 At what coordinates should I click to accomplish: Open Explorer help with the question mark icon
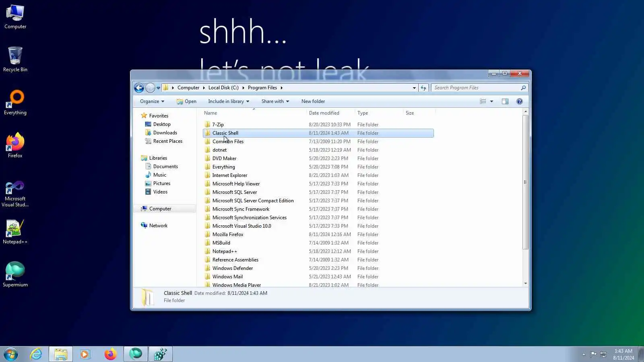520,101
